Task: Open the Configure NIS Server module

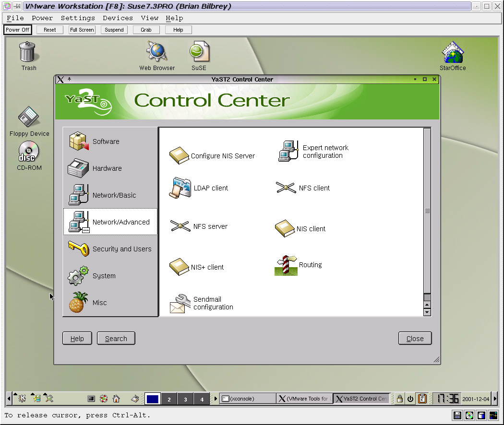Action: click(212, 156)
